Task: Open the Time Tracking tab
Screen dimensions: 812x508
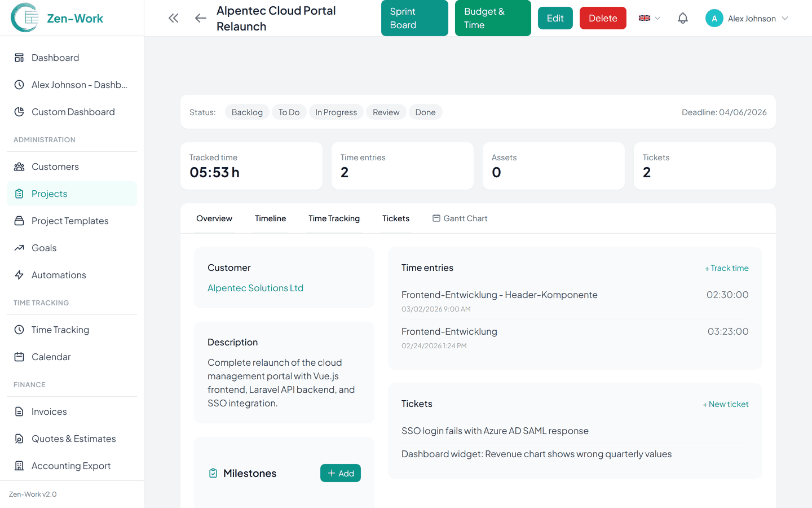Action: (334, 218)
